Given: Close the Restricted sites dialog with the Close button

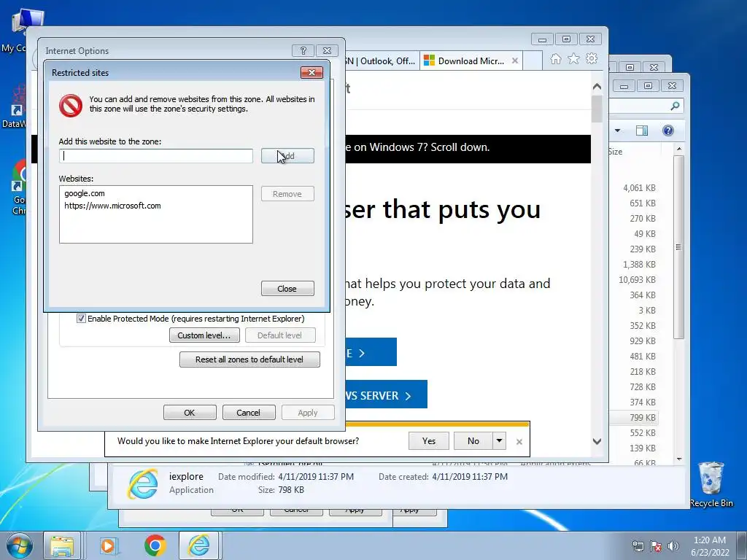Looking at the screenshot, I should click(287, 289).
